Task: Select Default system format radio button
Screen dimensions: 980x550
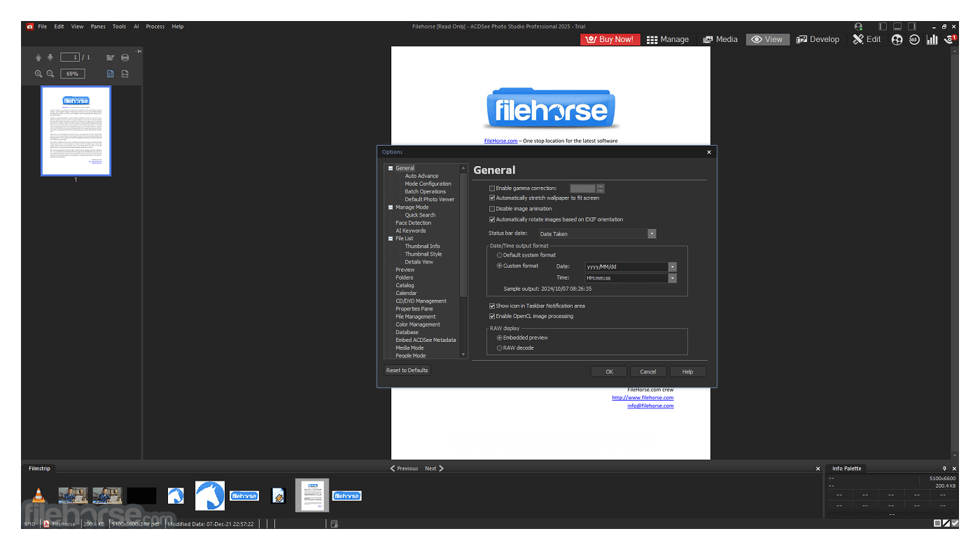Action: click(x=500, y=255)
